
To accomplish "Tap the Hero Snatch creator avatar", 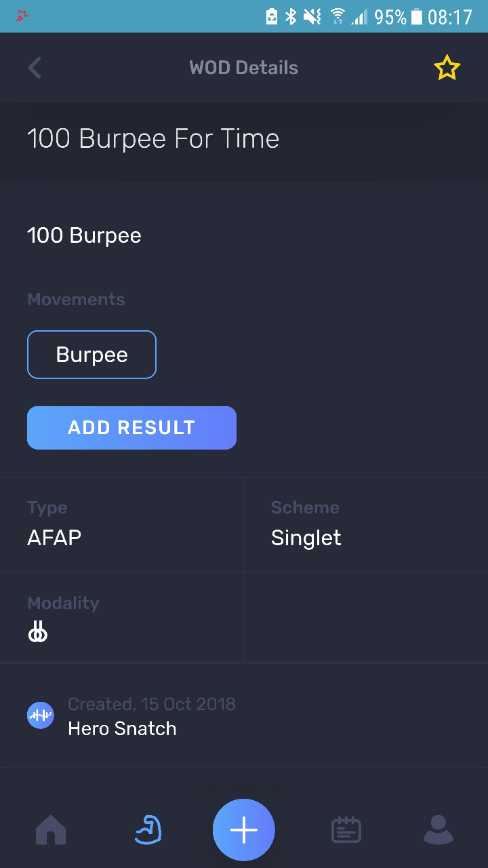I will click(41, 715).
